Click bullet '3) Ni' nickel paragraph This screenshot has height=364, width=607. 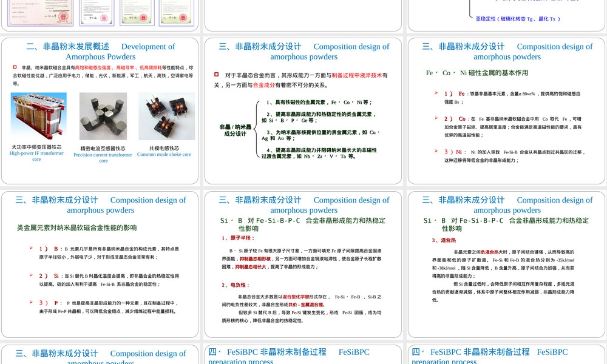pyautogui.click(x=514, y=156)
